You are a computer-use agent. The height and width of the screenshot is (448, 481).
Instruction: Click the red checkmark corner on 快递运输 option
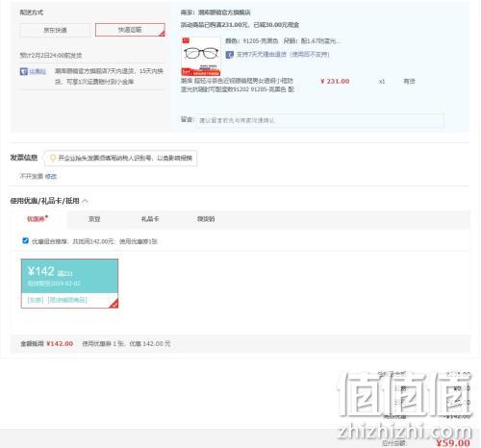click(x=162, y=33)
